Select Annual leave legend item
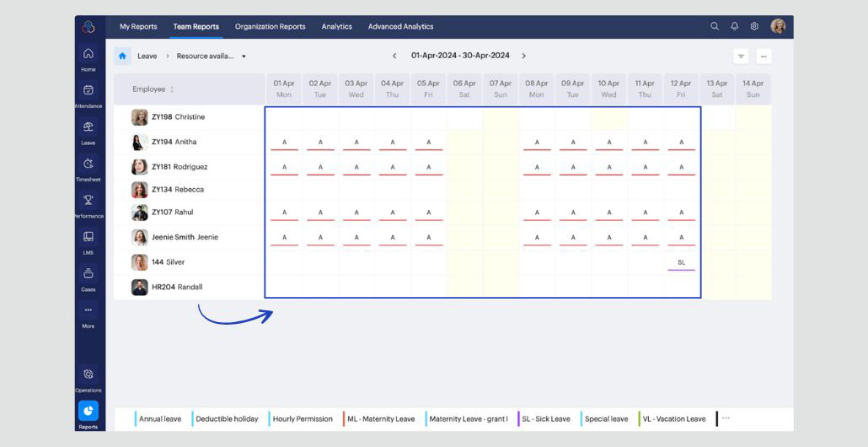Viewport: 868px width, 447px height. coord(159,419)
